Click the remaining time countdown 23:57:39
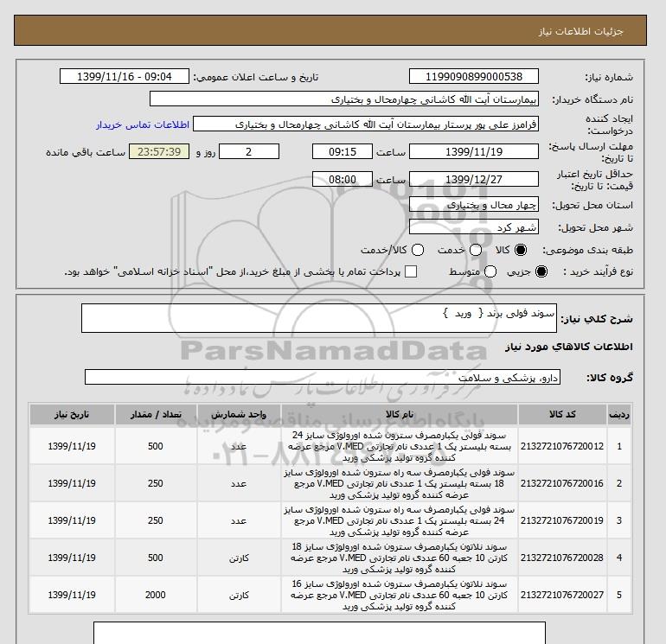 point(159,151)
